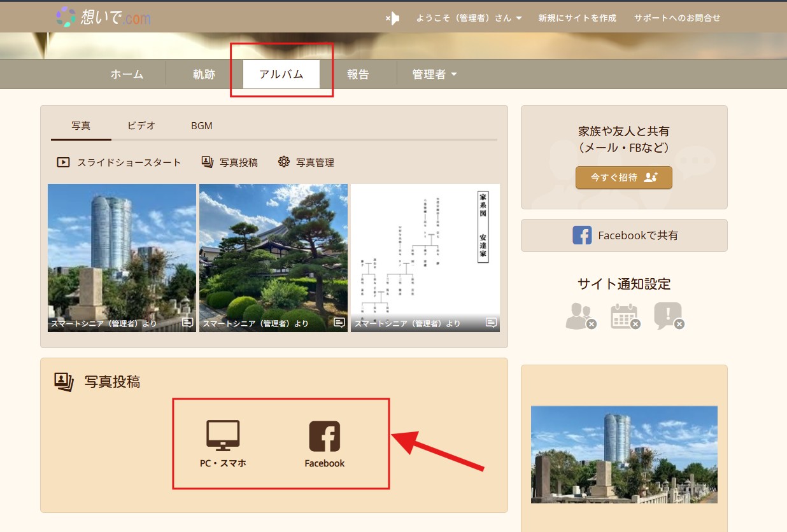This screenshot has width=787, height=532.
Task: Click the Facebookで共有 button
Action: pos(624,235)
